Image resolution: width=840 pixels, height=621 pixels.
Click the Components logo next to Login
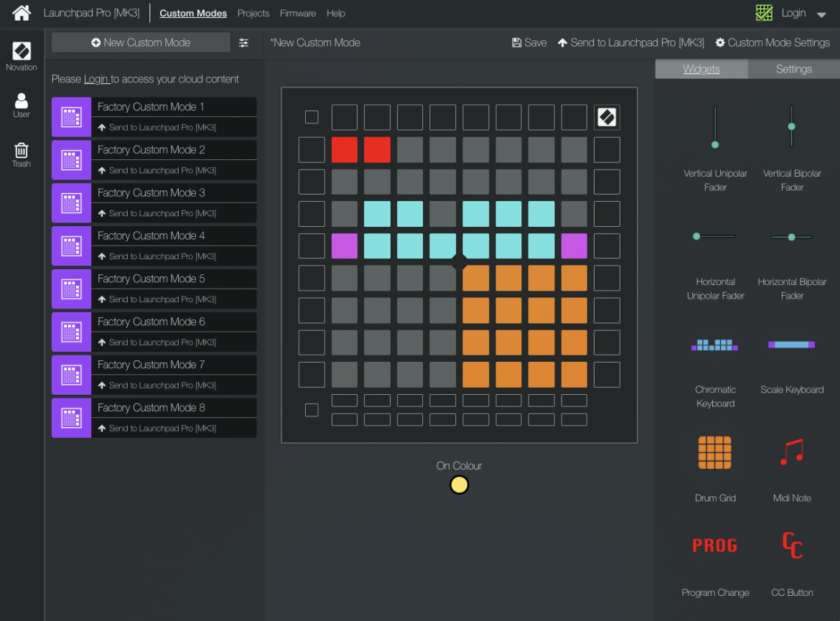[x=764, y=13]
